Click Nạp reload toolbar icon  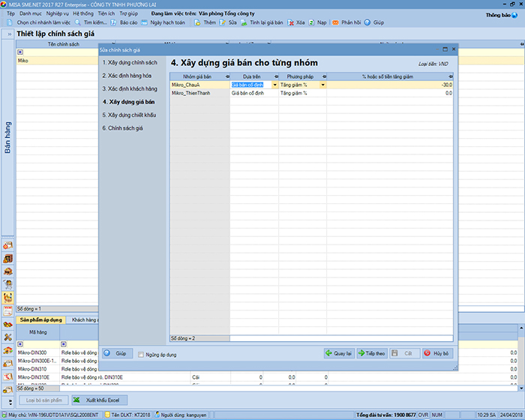pos(311,22)
